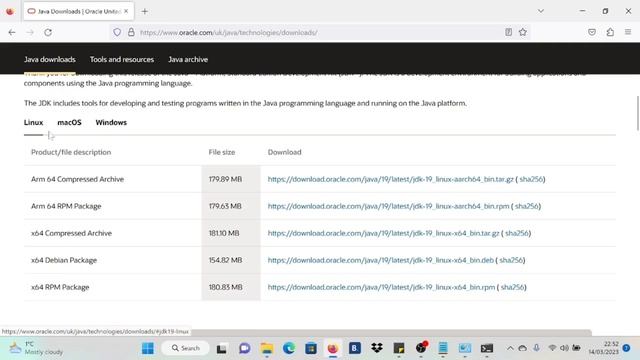The height and width of the screenshot is (360, 640).
Task: Download the aarch64 RPM package link
Action: coord(389,206)
